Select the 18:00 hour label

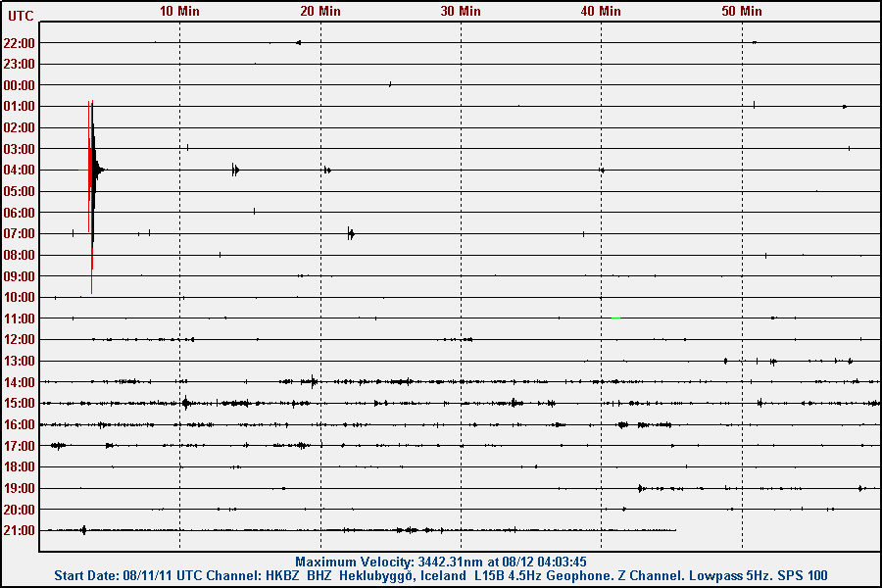tap(20, 466)
